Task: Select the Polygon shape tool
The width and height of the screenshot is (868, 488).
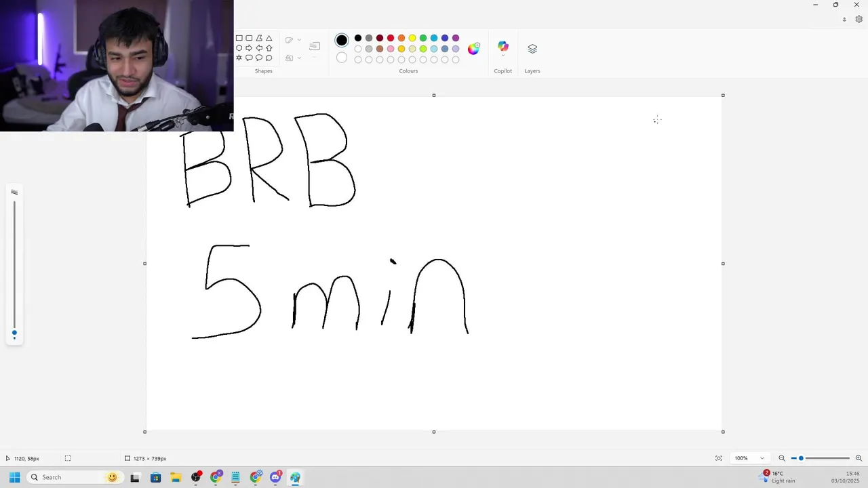Action: pos(259,39)
